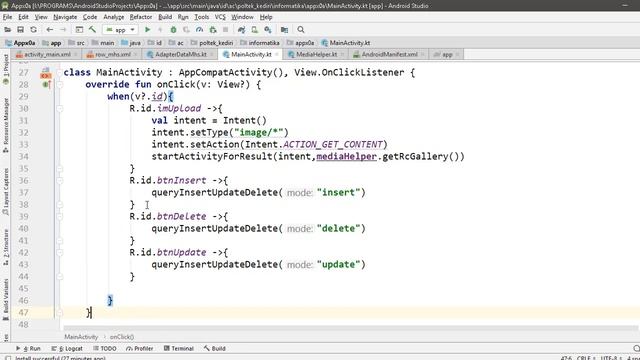Open the Refactor menu
This screenshot has width=640, height=360.
point(141,17)
